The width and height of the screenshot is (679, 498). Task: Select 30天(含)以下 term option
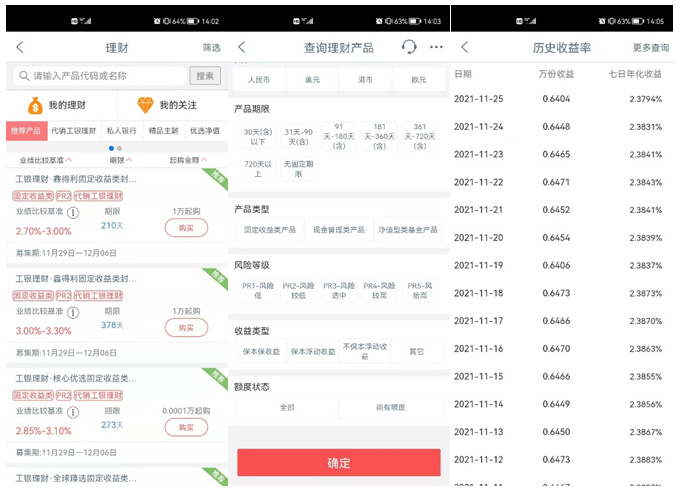pyautogui.click(x=258, y=136)
